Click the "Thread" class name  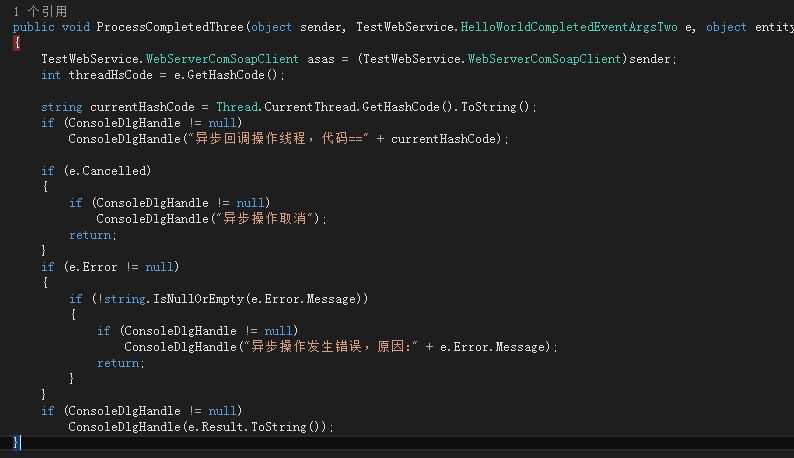coord(237,107)
